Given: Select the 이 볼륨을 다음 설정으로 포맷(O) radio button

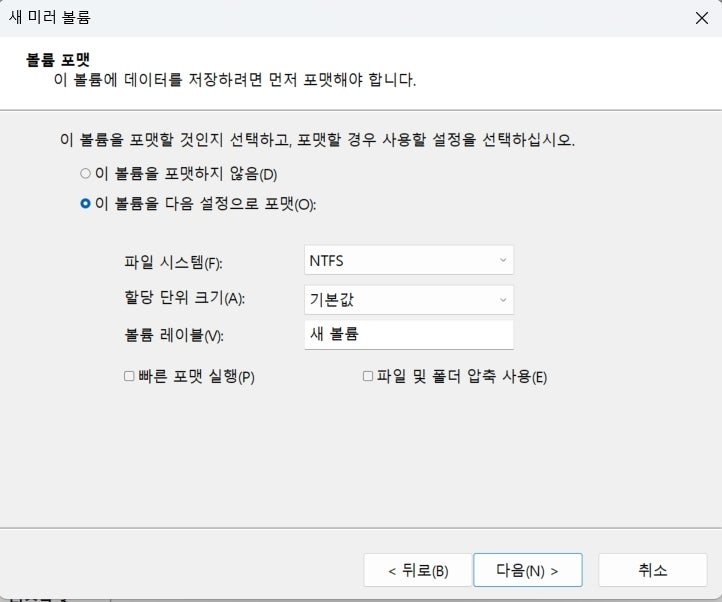Looking at the screenshot, I should [85, 203].
